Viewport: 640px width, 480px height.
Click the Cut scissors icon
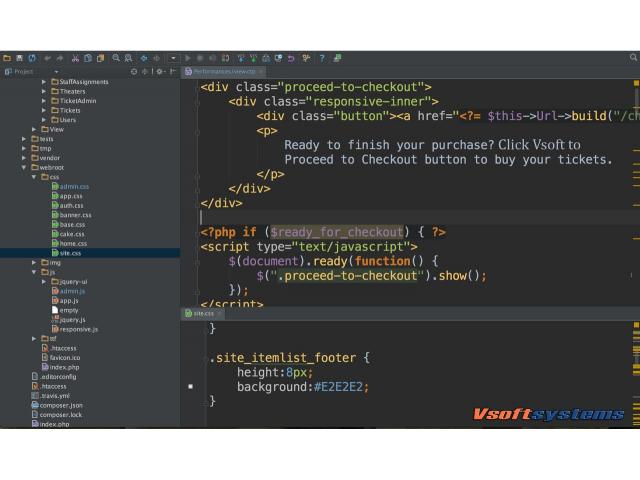click(75, 59)
